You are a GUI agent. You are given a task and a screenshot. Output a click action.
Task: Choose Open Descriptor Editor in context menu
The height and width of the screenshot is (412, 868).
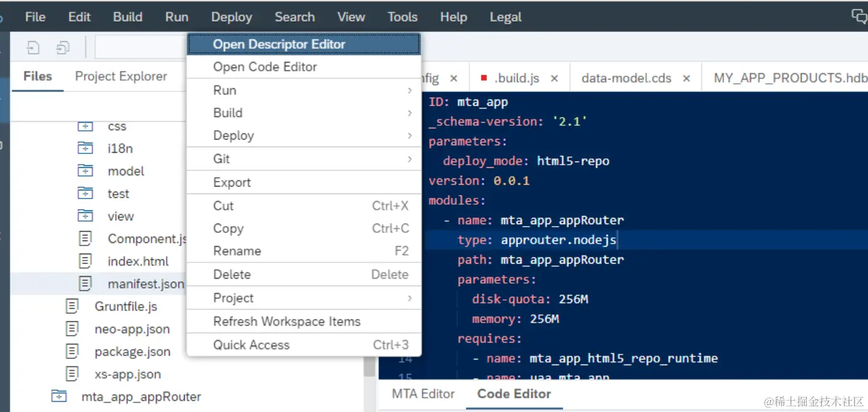click(304, 44)
